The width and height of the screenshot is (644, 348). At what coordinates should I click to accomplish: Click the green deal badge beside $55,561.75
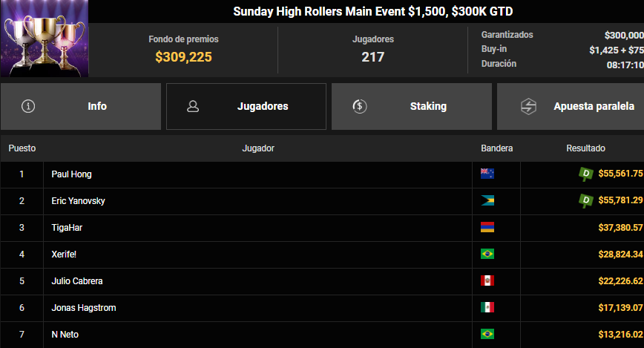coord(585,174)
